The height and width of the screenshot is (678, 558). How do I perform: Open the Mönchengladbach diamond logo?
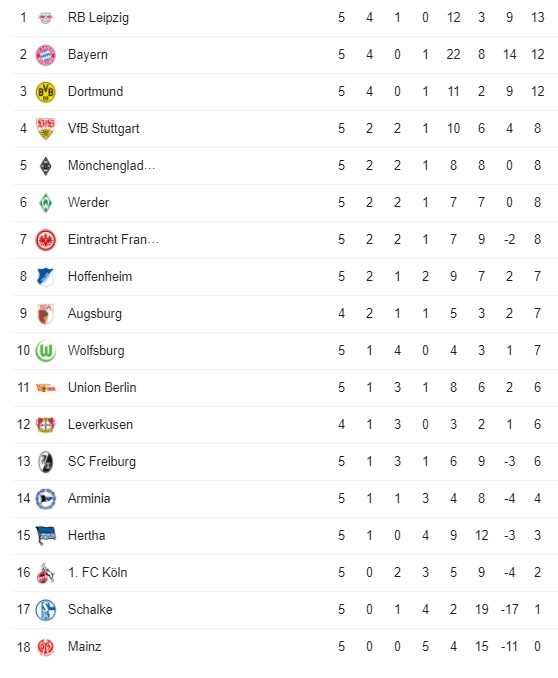(x=45, y=166)
